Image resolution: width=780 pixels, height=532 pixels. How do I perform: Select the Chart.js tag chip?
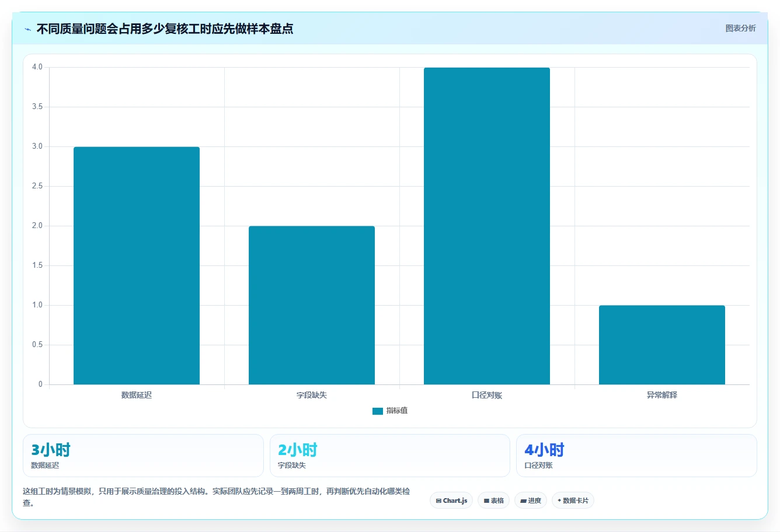point(451,501)
